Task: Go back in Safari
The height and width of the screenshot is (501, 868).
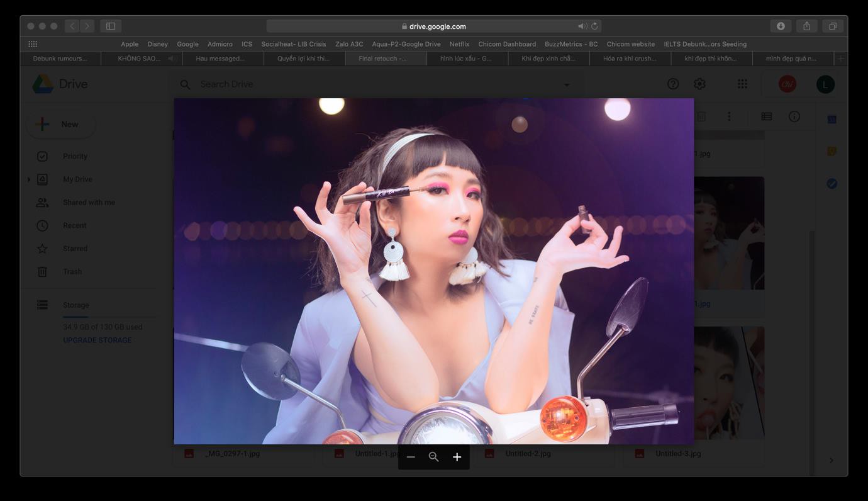Action: click(x=72, y=26)
